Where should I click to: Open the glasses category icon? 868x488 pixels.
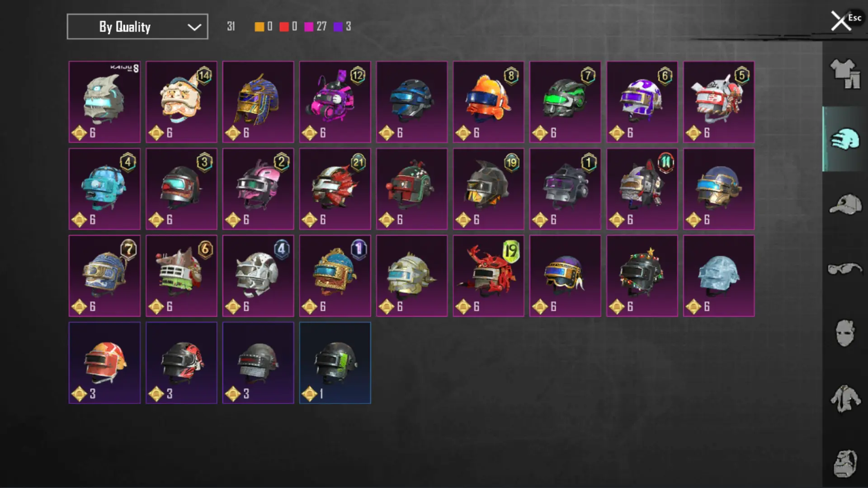click(845, 269)
